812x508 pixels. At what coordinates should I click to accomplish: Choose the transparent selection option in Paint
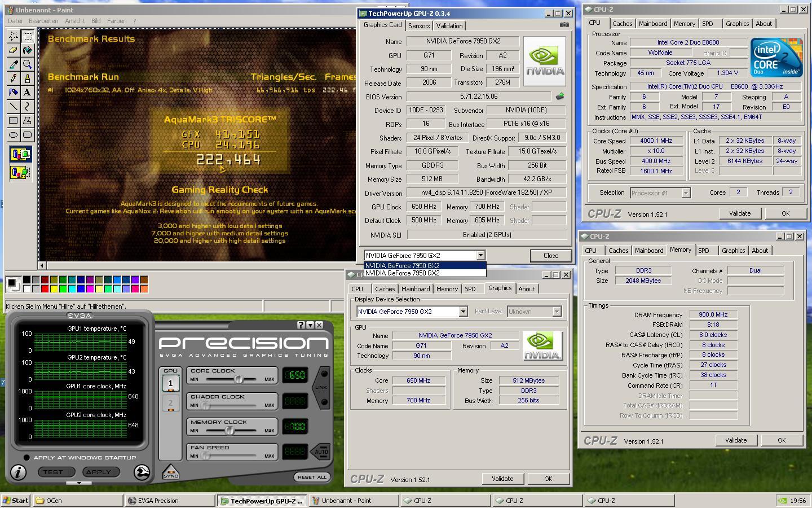tap(20, 172)
